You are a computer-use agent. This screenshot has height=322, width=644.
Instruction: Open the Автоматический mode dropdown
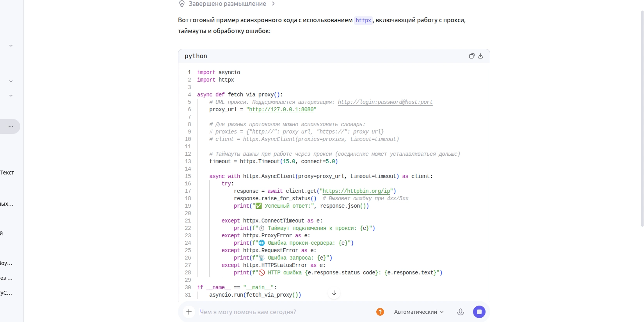pyautogui.click(x=419, y=312)
